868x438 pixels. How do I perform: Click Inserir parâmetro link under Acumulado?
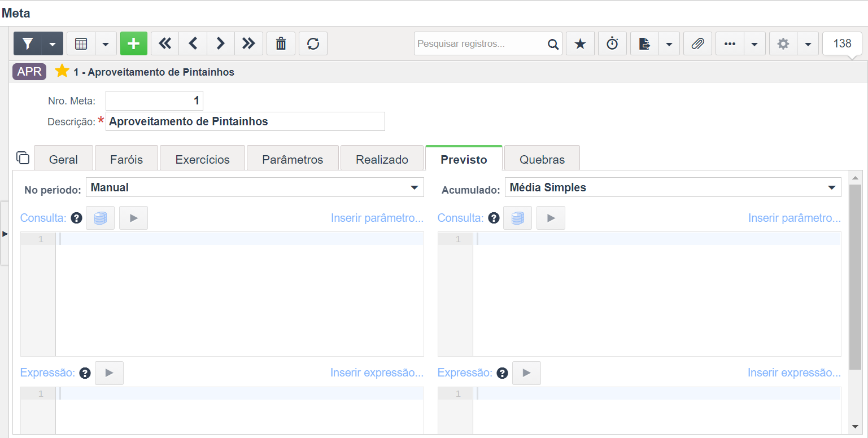tap(795, 218)
